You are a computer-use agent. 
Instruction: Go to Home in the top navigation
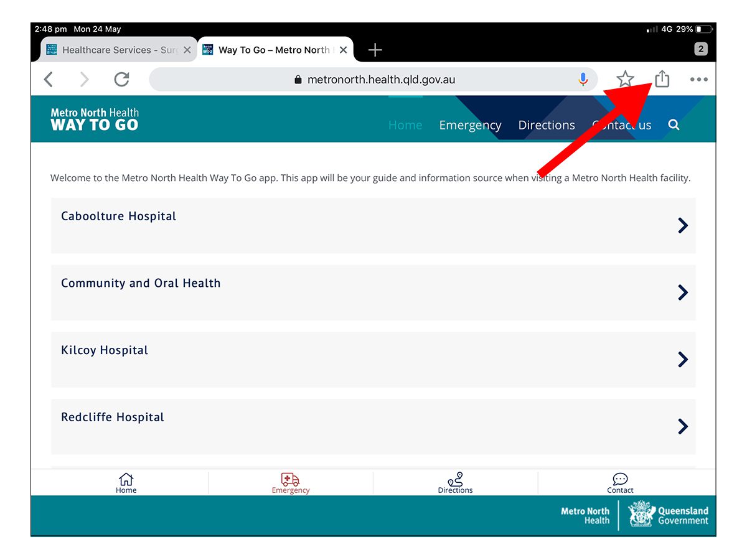405,125
